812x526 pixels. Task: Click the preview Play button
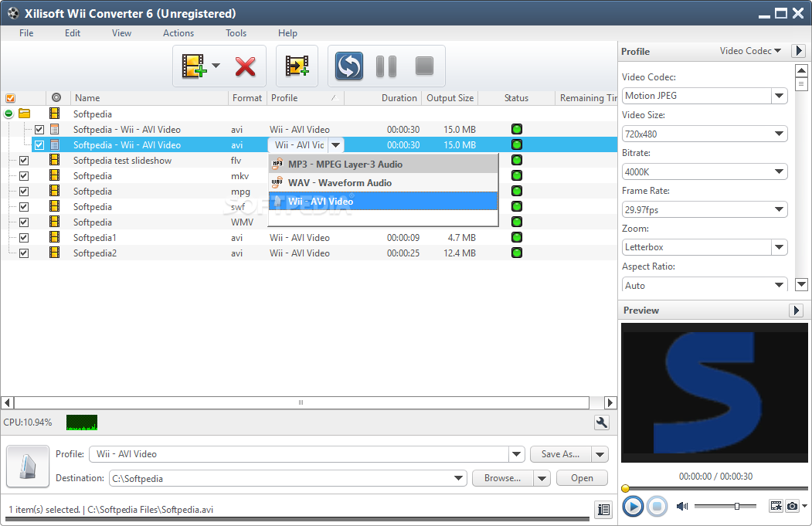click(632, 506)
